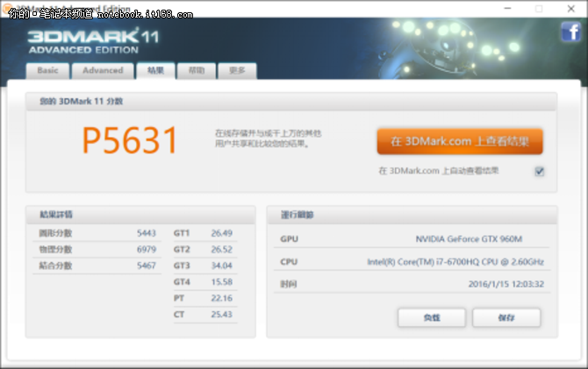This screenshot has height=369, width=588.
Task: Switch to the Basic tab
Action: click(47, 71)
